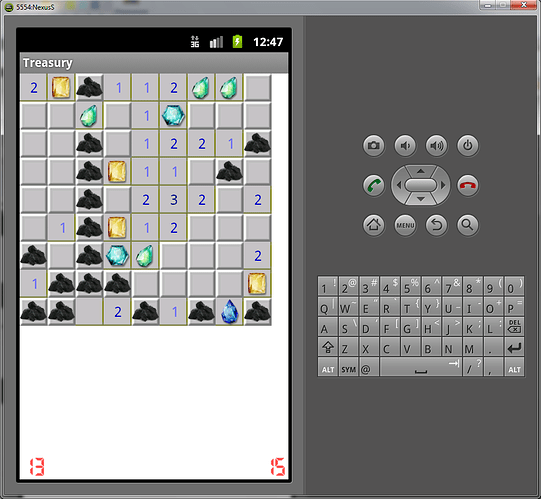Raise volume with the volume up button

coord(436,146)
